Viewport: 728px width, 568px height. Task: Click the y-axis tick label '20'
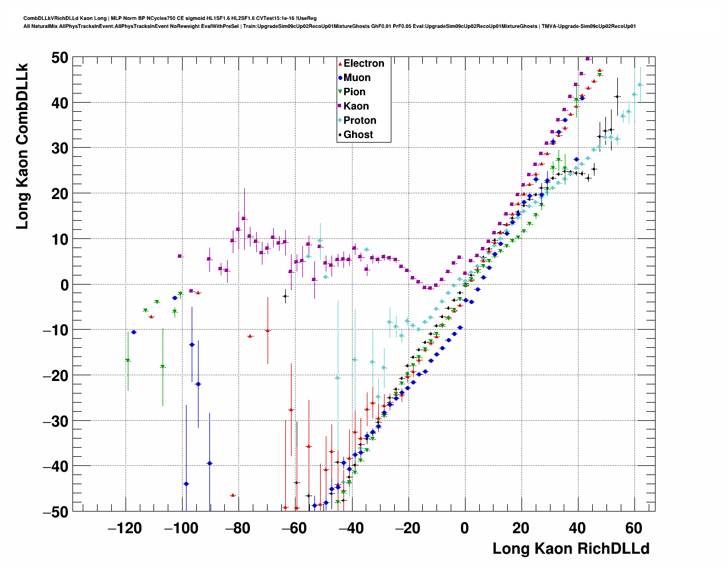(59, 194)
